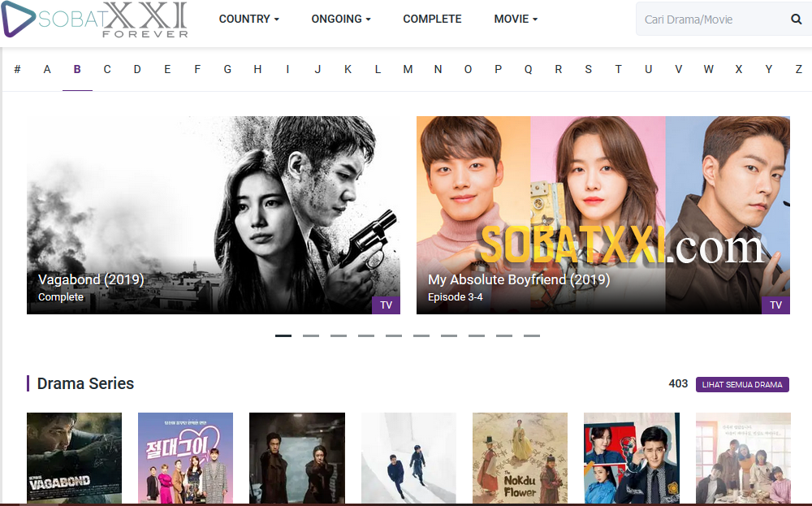This screenshot has width=812, height=506.
Task: Click the TV badge on Vagabond banner
Action: (386, 305)
